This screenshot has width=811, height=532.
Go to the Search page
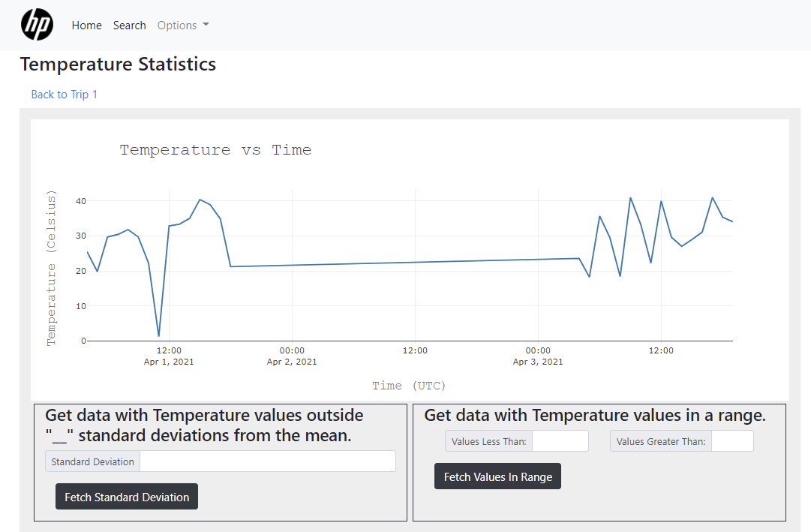pos(129,26)
